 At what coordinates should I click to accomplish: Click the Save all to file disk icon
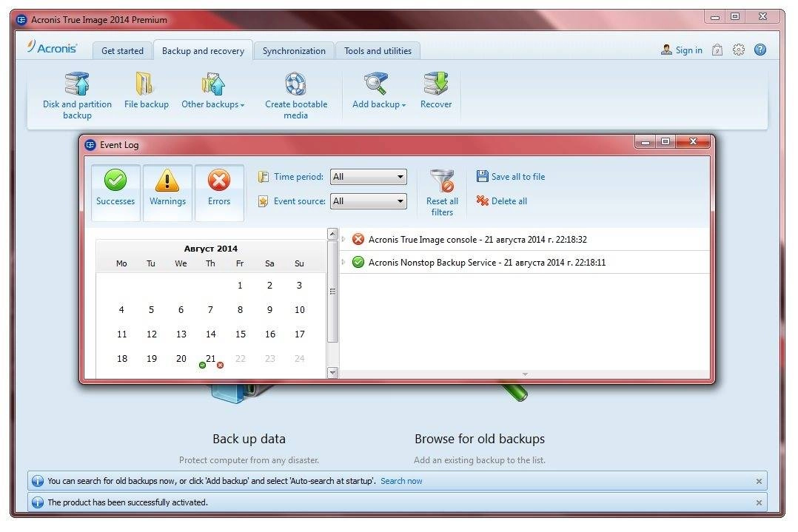[482, 176]
